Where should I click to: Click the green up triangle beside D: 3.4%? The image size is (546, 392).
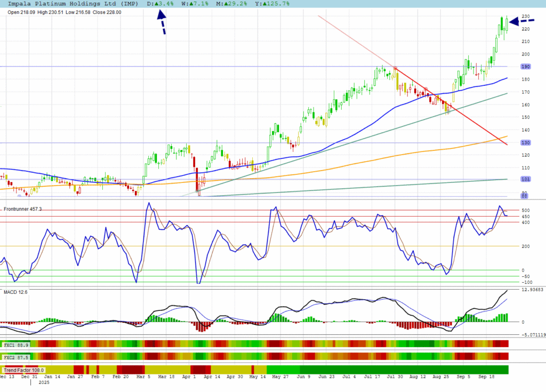157,4
